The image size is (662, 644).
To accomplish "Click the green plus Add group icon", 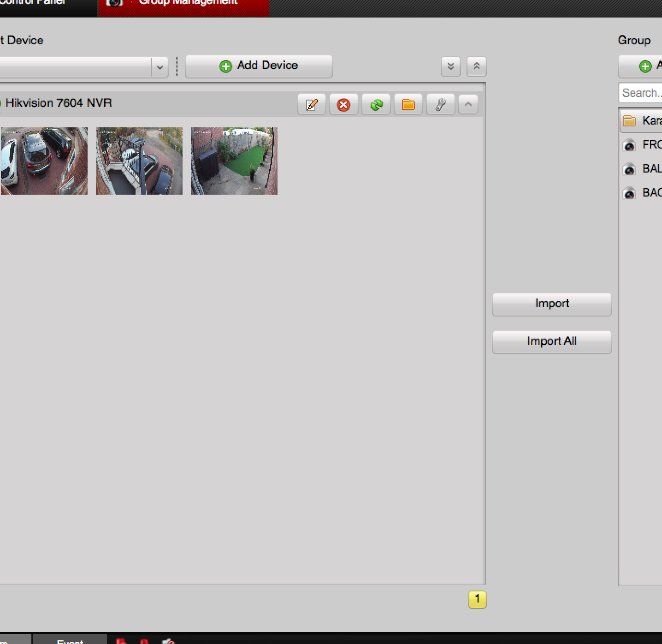I will click(644, 66).
